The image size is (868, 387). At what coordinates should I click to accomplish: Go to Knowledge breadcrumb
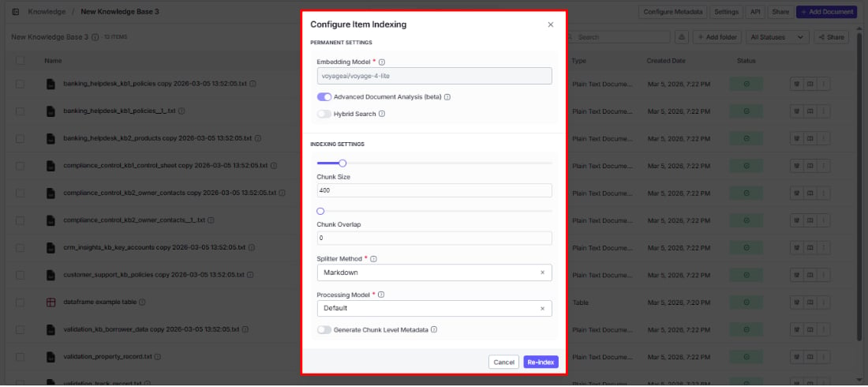click(47, 12)
